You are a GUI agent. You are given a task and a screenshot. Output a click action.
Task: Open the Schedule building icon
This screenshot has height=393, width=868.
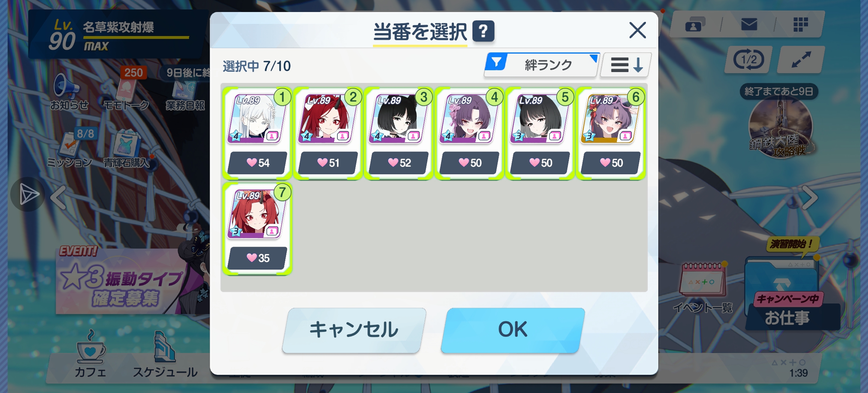pyautogui.click(x=165, y=347)
